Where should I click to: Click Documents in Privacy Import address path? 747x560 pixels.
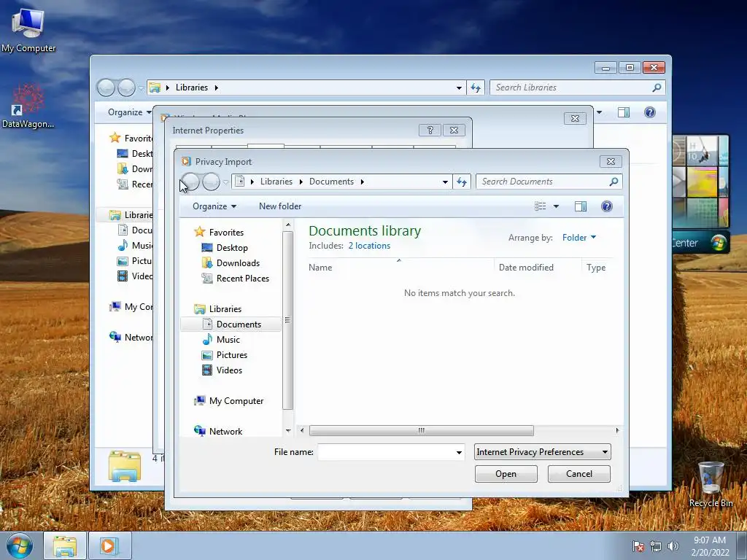pos(332,182)
